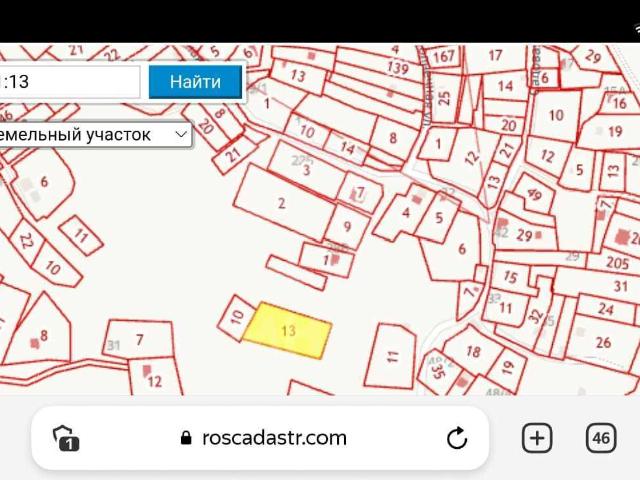
Task: Click the map parcel labeled 17
Action: coord(494,56)
